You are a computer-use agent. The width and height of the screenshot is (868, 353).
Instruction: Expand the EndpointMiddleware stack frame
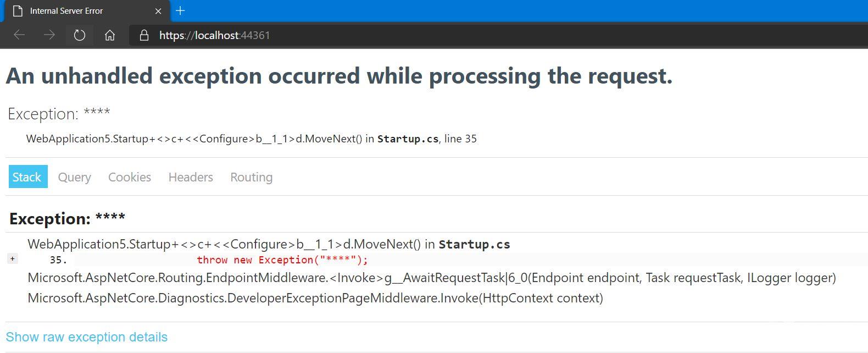click(x=431, y=278)
